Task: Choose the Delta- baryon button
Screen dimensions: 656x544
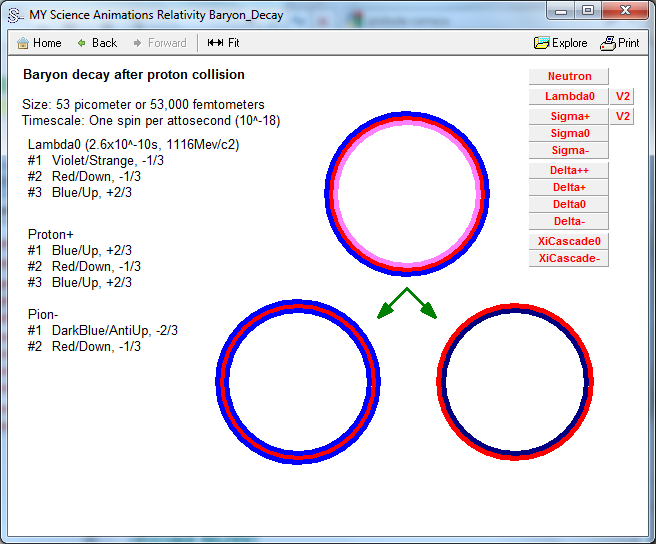Action: tap(569, 221)
